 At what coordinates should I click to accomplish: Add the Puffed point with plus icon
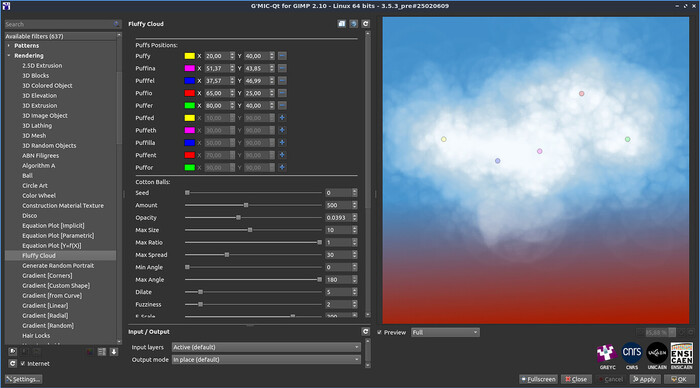(x=282, y=118)
